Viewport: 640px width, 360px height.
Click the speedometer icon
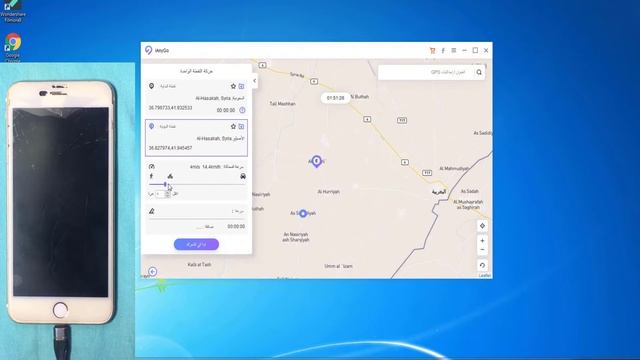point(151,167)
